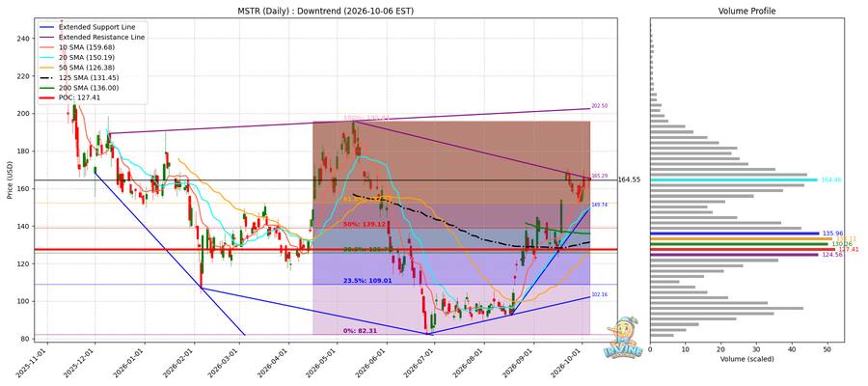
Task: Click the purple 124.56 volume profile bar
Action: tap(734, 255)
